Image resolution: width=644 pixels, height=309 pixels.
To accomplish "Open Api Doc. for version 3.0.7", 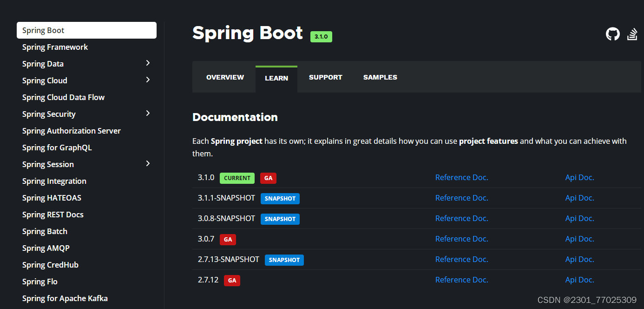I will [579, 239].
